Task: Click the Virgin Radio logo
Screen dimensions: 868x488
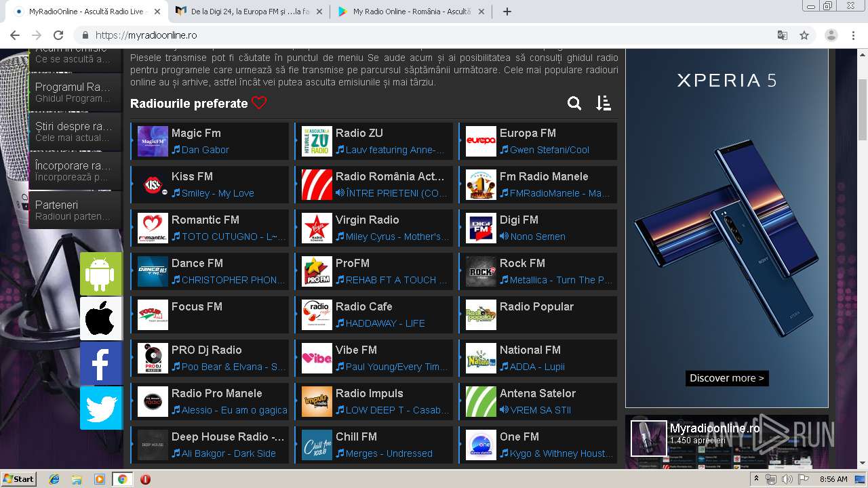Action: [x=317, y=228]
